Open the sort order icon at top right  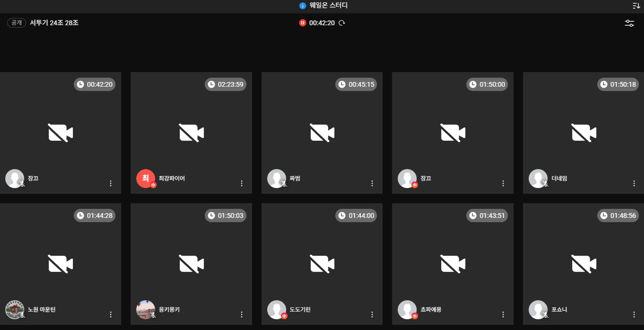pos(636,6)
